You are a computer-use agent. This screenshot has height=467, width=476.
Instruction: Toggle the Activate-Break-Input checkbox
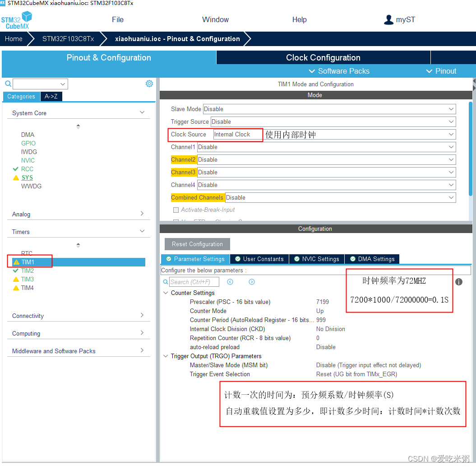click(176, 210)
